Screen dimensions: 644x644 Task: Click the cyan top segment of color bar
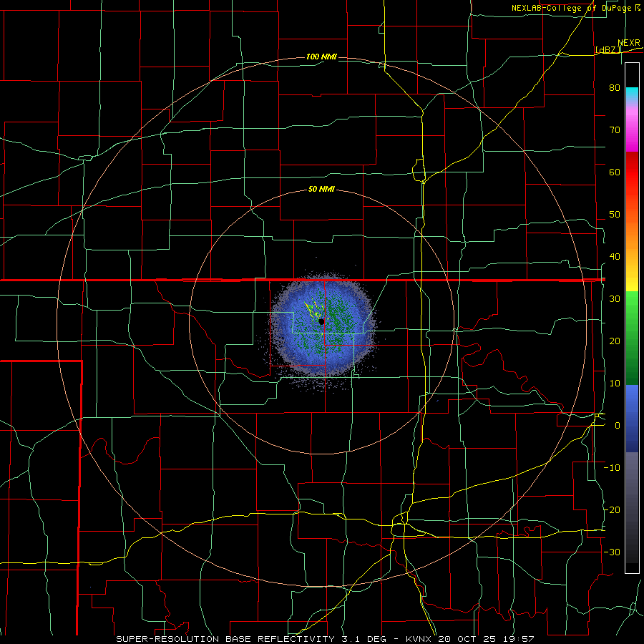click(x=632, y=94)
